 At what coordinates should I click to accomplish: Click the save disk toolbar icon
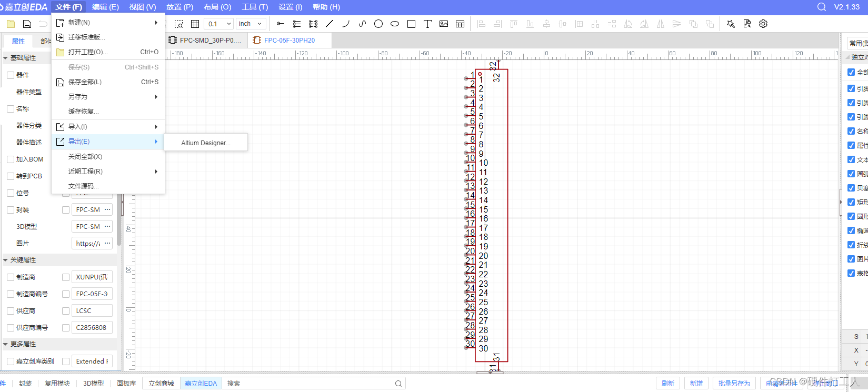point(27,24)
